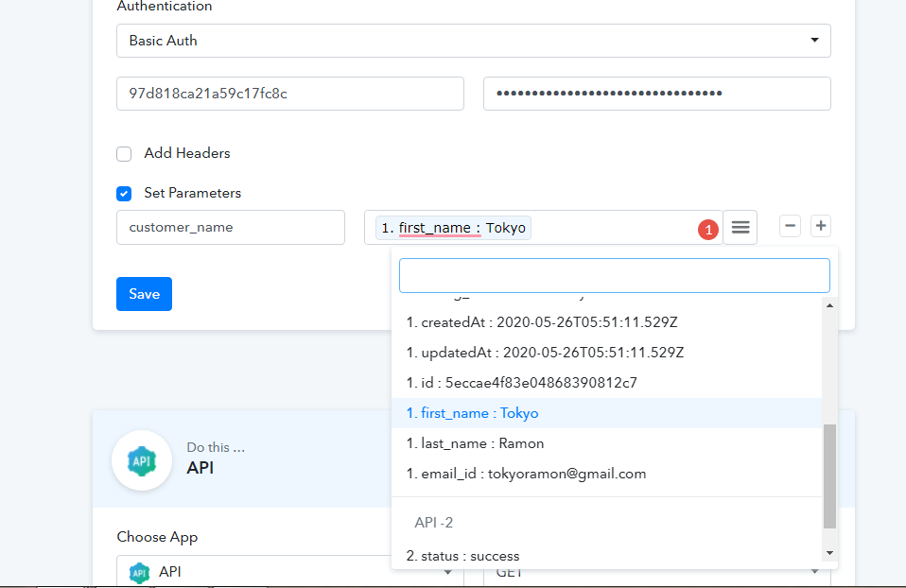This screenshot has height=588, width=906.
Task: Edit the customer_name parameter key field
Action: [x=231, y=227]
